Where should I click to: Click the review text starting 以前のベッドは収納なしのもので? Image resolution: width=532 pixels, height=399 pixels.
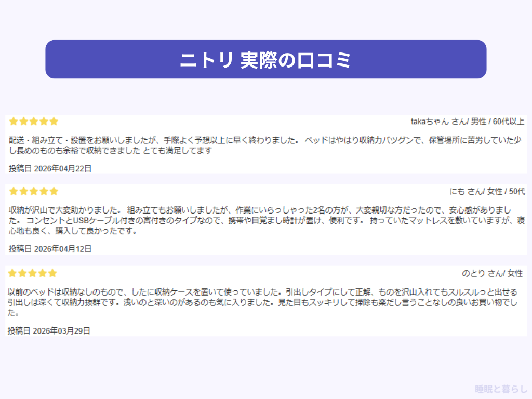(262, 302)
